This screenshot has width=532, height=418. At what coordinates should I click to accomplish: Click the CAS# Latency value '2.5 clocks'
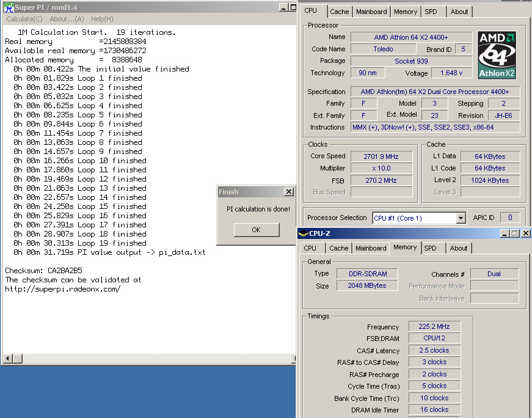coord(435,350)
